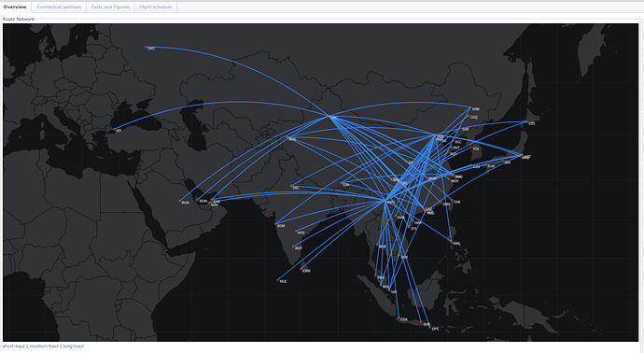Screen dimensions: 644x353
Task: Switch to the Facts and Figures tab
Action: pyautogui.click(x=110, y=7)
